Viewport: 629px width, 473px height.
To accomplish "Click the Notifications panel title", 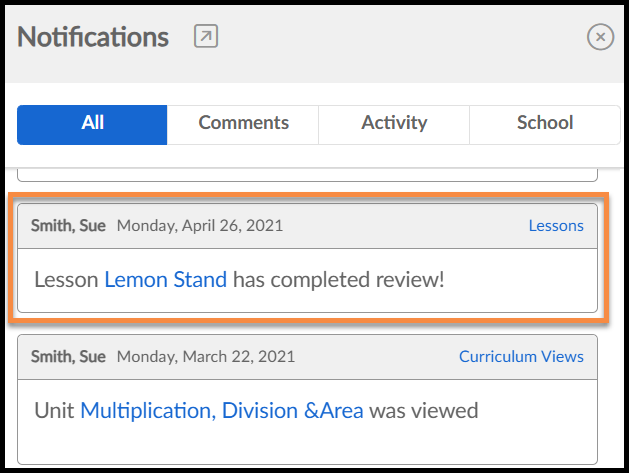I will [93, 37].
